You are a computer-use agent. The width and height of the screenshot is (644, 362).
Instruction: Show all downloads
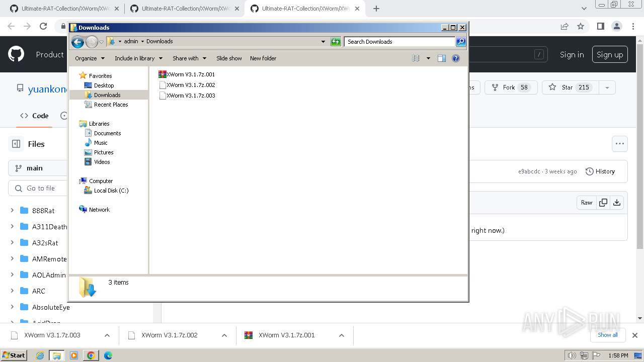tap(608, 335)
